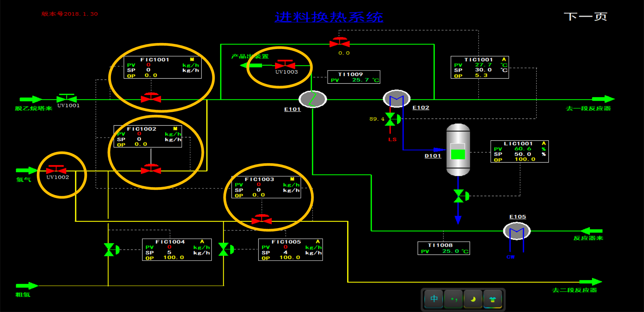Viewport: 644px width, 312px height.
Task: Select the FIC1004 green control valve
Action: pos(112,250)
